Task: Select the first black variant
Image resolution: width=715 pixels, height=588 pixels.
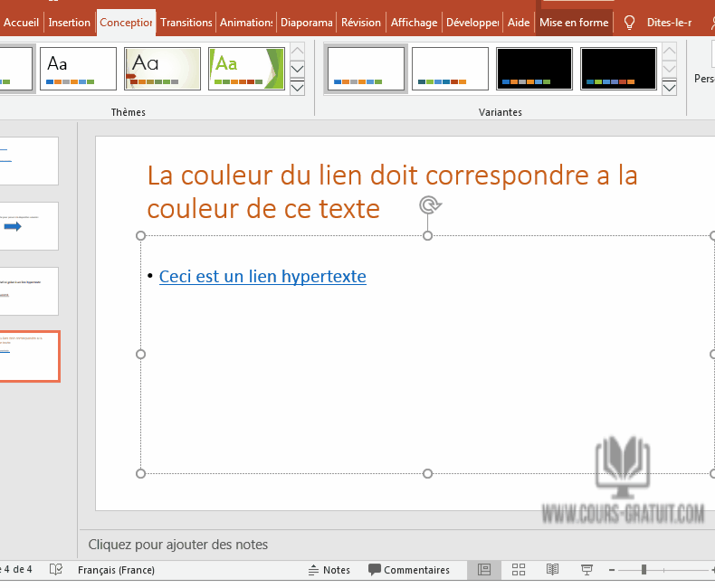Action: click(534, 69)
